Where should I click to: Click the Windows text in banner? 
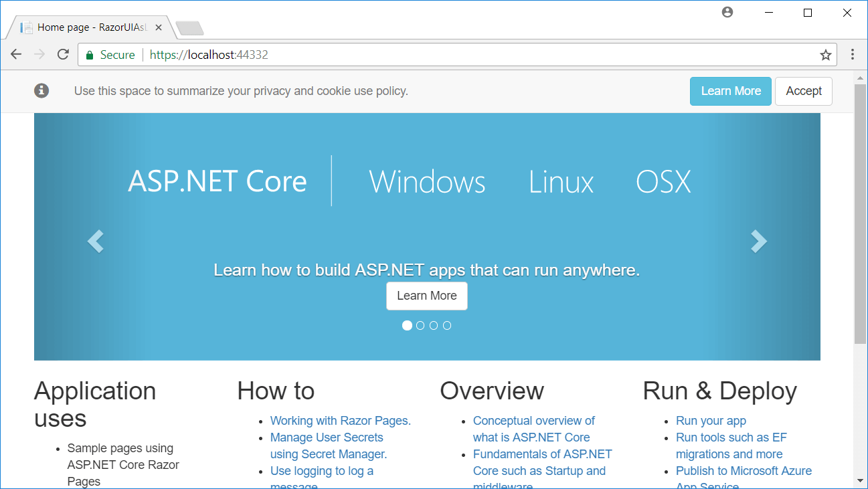(427, 182)
